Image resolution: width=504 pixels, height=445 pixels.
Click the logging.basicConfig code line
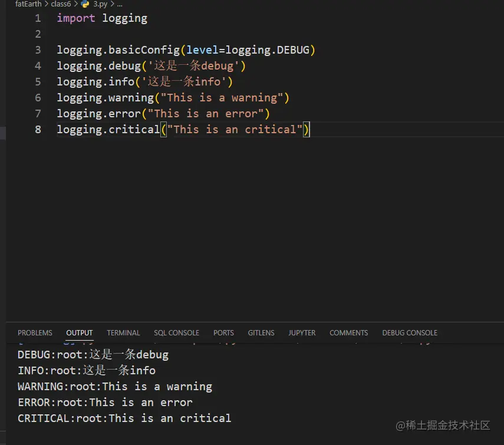[186, 50]
